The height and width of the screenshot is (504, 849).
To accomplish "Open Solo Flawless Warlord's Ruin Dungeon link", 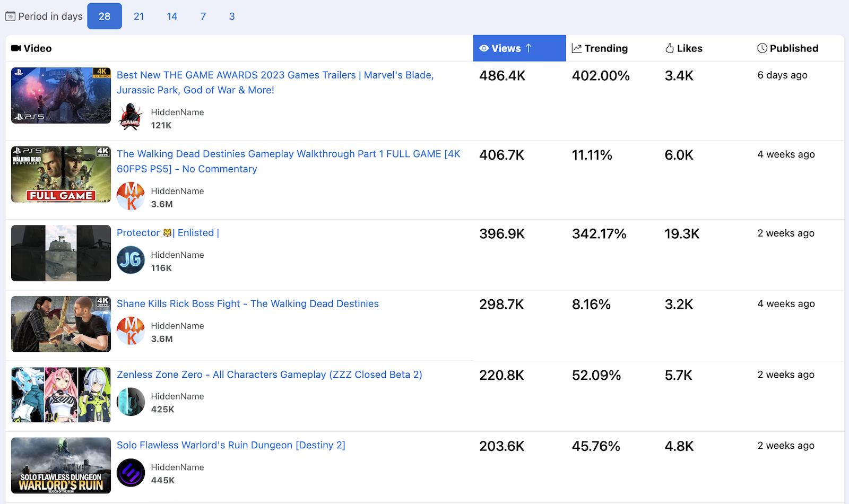I will click(x=231, y=445).
